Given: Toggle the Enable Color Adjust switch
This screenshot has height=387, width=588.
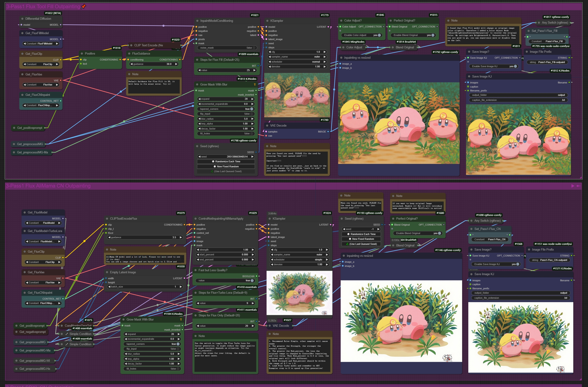Looking at the screenshot, I should (379, 35).
